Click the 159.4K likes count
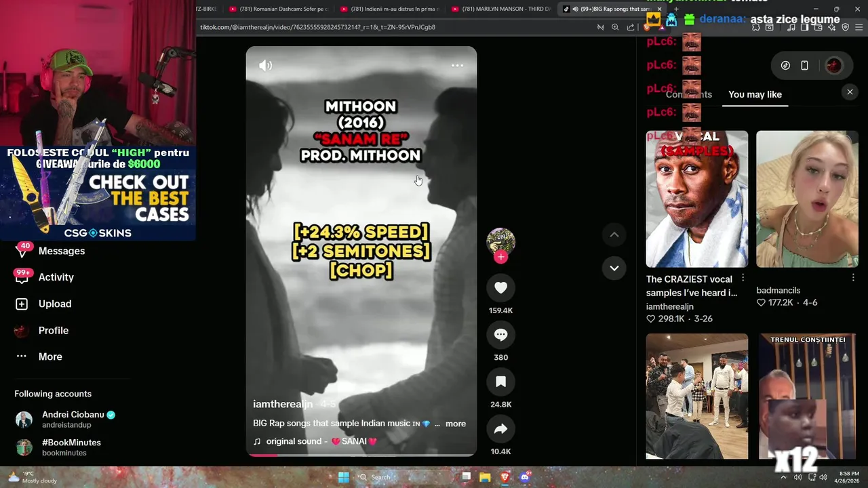Image resolution: width=868 pixels, height=488 pixels. tap(500, 310)
